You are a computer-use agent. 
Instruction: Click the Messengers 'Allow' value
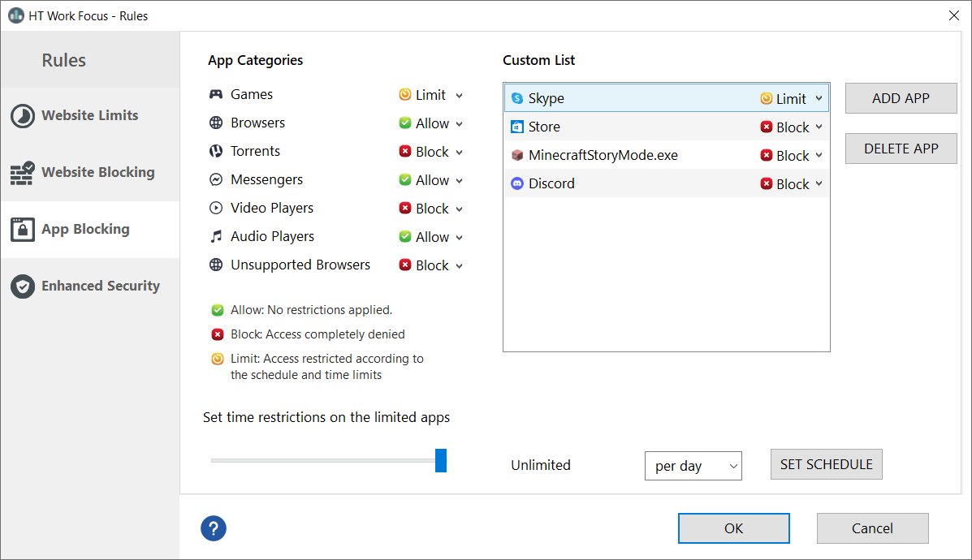pyautogui.click(x=432, y=180)
